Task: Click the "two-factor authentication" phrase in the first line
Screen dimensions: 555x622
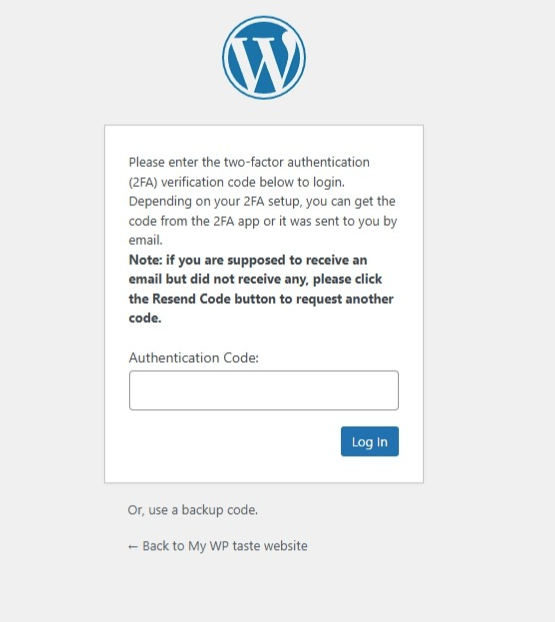Action: click(x=297, y=162)
